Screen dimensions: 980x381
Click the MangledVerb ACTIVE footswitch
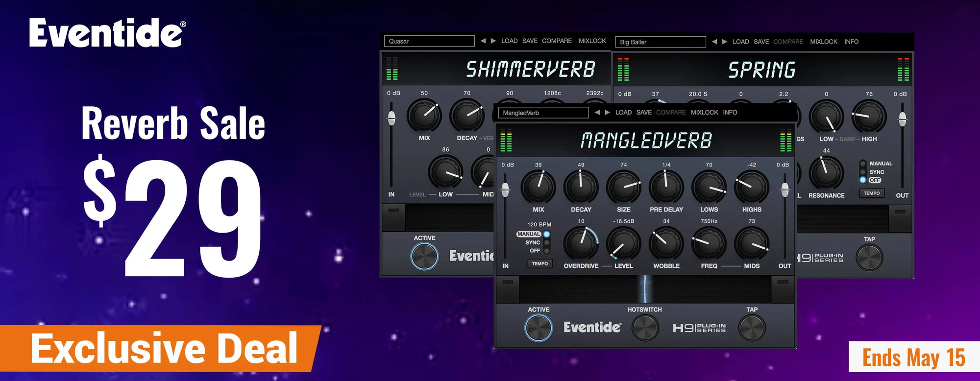(x=539, y=328)
